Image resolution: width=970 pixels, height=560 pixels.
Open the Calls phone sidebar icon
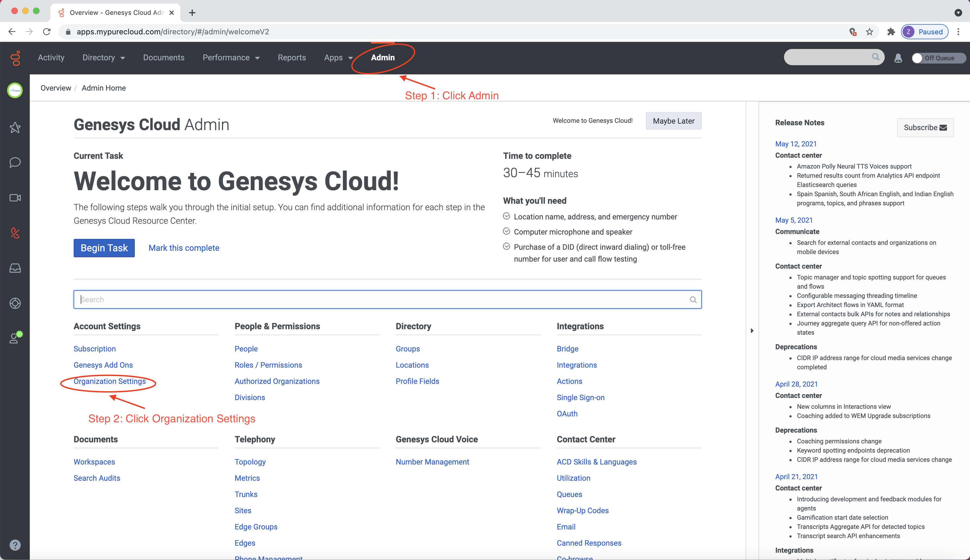15,233
